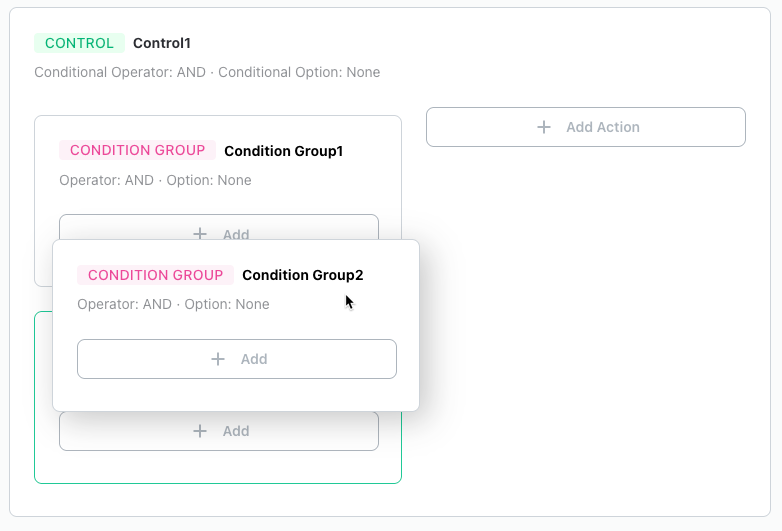
Task: Click the Control1 title text
Action: point(162,43)
